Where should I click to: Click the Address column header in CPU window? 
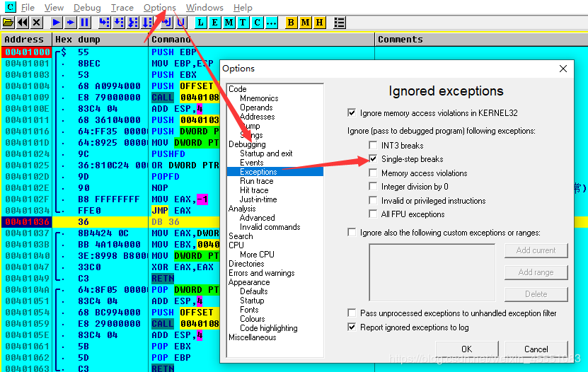click(26, 40)
